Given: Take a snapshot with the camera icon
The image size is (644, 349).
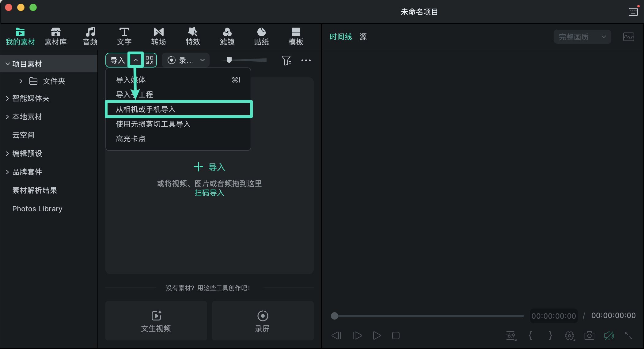Looking at the screenshot, I should 589,336.
